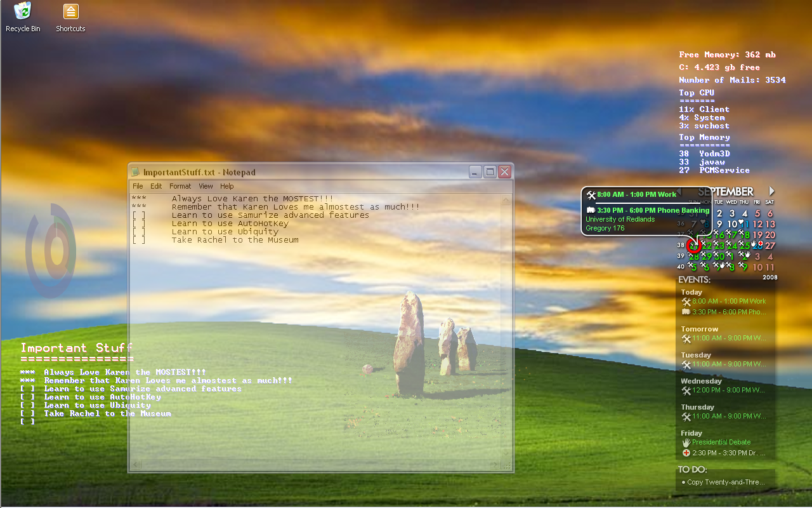Click the Notepad icon in title bar

pos(135,172)
